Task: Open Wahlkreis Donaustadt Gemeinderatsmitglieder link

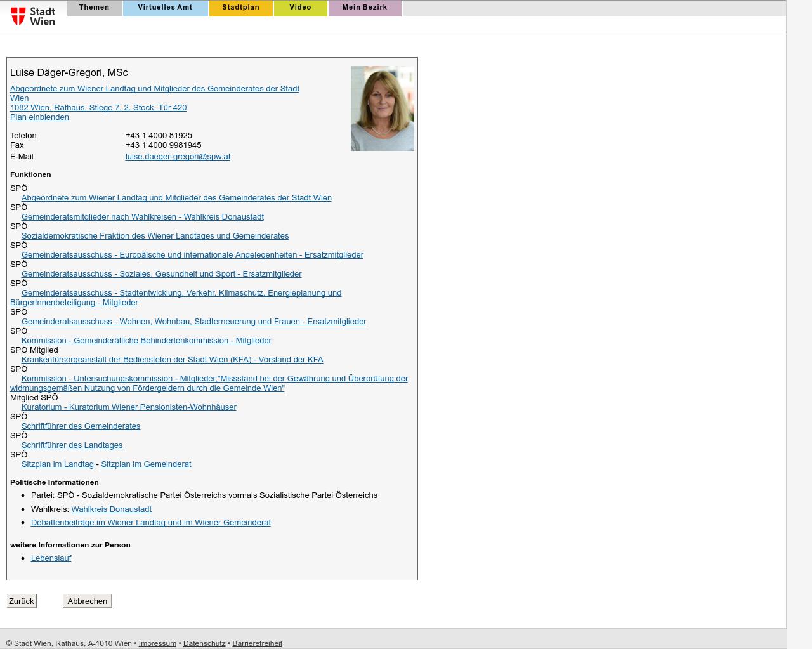Action: (143, 217)
